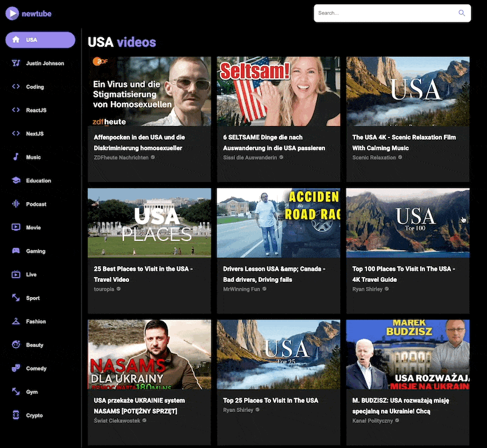Image resolution: width=487 pixels, height=448 pixels.
Task: Select the USA category in sidebar
Action: coord(40,40)
